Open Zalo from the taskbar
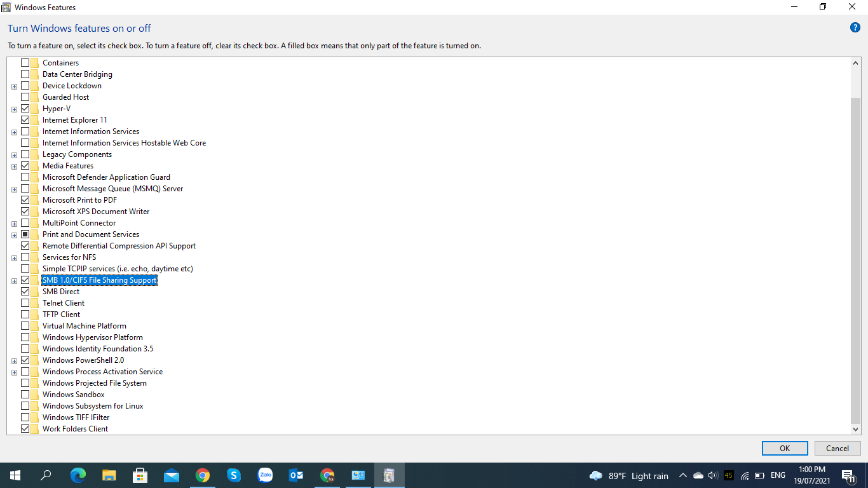The height and width of the screenshot is (488, 868). [265, 475]
